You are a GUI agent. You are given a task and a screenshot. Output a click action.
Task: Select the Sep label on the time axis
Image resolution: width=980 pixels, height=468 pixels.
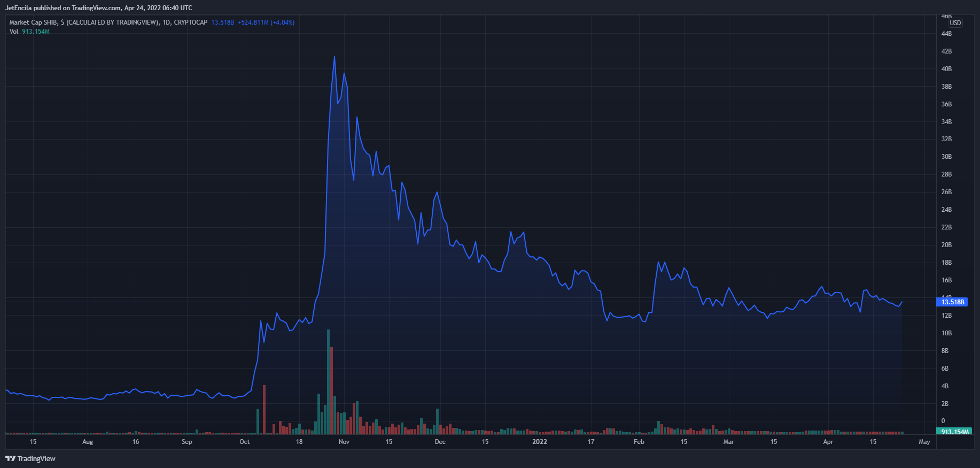click(187, 442)
